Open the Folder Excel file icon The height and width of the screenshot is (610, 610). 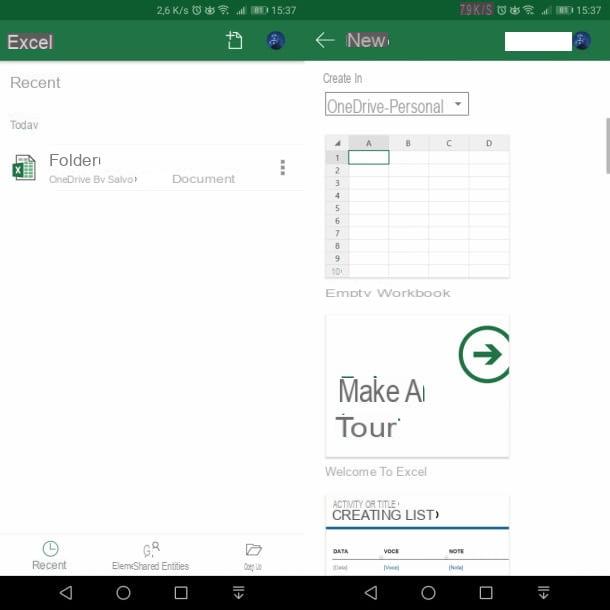click(24, 167)
